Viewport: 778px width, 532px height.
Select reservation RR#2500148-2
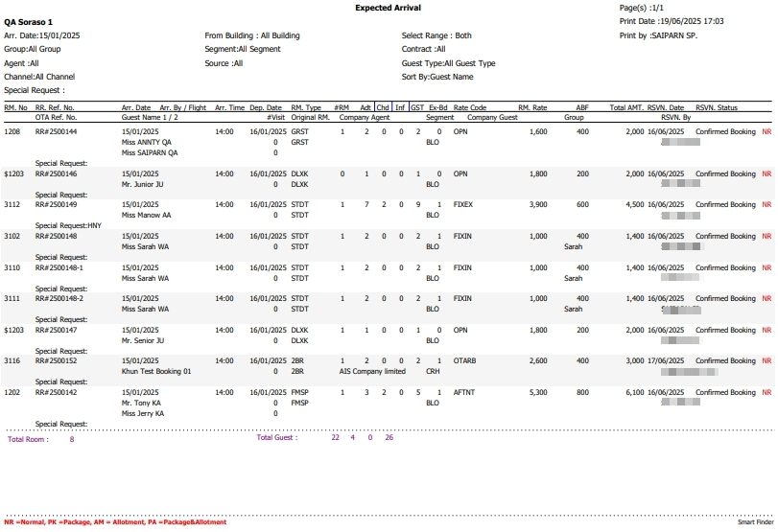(59, 299)
